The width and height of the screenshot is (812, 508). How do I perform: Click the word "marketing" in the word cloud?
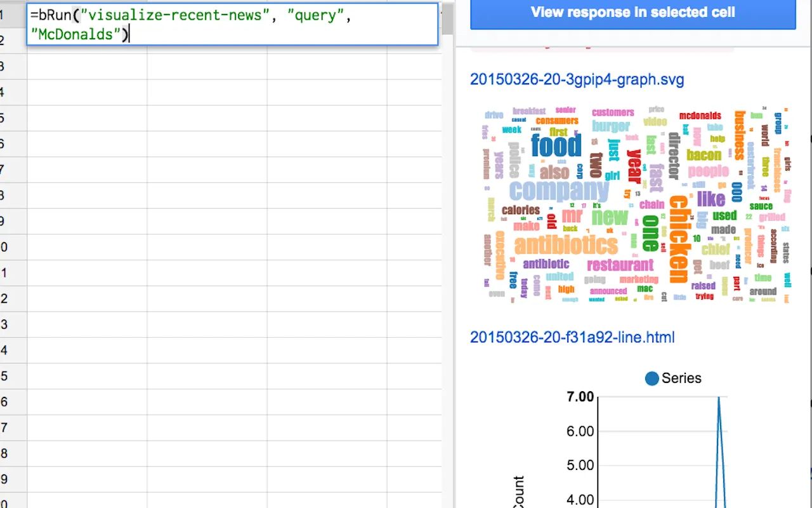point(639,279)
